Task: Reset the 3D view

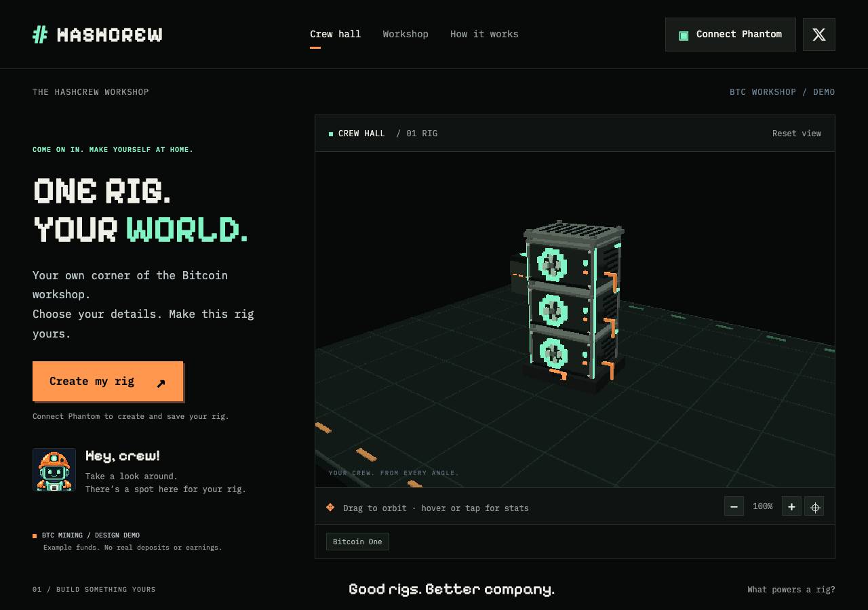Action: [797, 134]
